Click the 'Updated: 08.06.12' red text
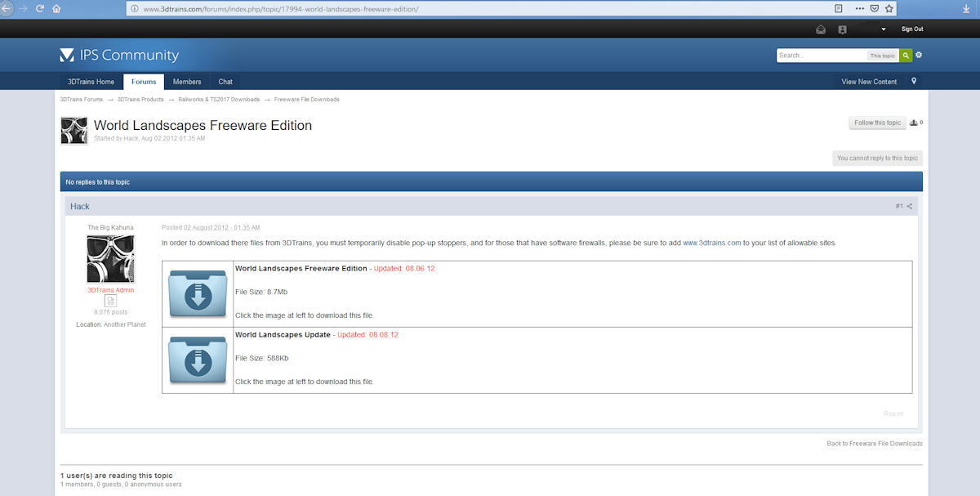 [x=404, y=269]
